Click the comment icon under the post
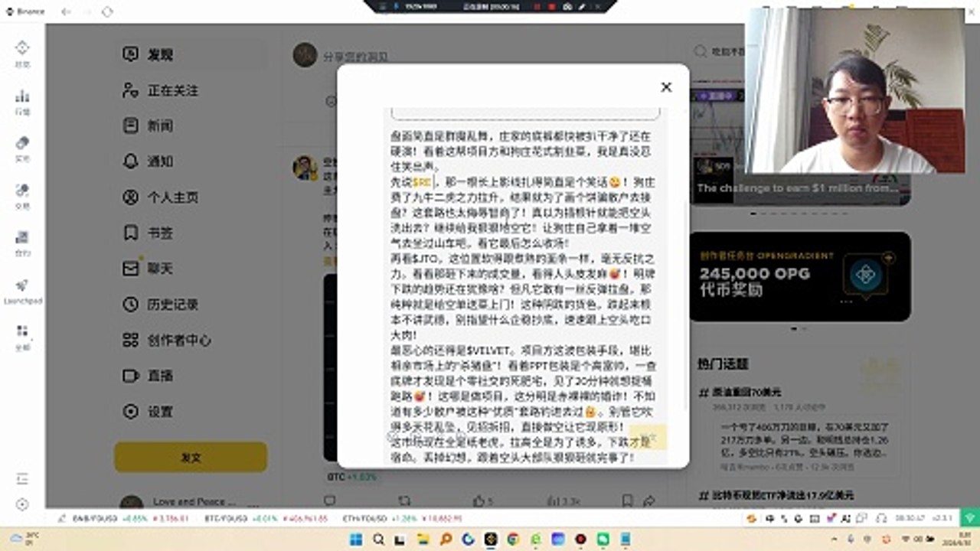Image resolution: width=980 pixels, height=551 pixels. click(x=329, y=501)
